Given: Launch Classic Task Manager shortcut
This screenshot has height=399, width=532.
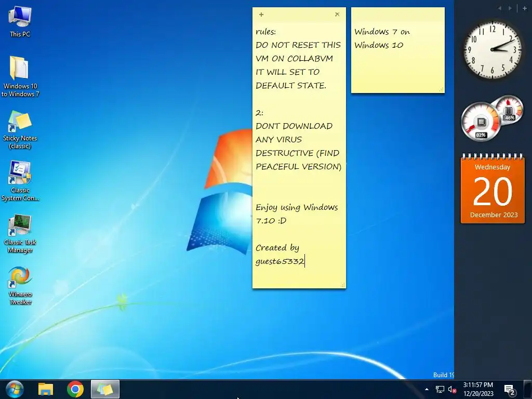Looking at the screenshot, I should [x=20, y=233].
